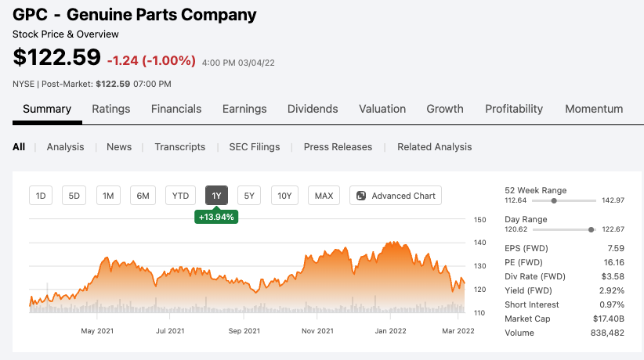Click the Volume value 838,482
This screenshot has height=360, width=644.
pyautogui.click(x=607, y=333)
